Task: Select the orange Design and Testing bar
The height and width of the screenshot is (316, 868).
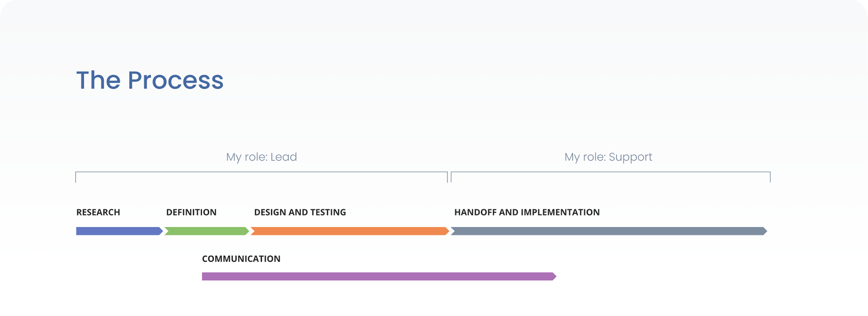Action: [x=348, y=231]
